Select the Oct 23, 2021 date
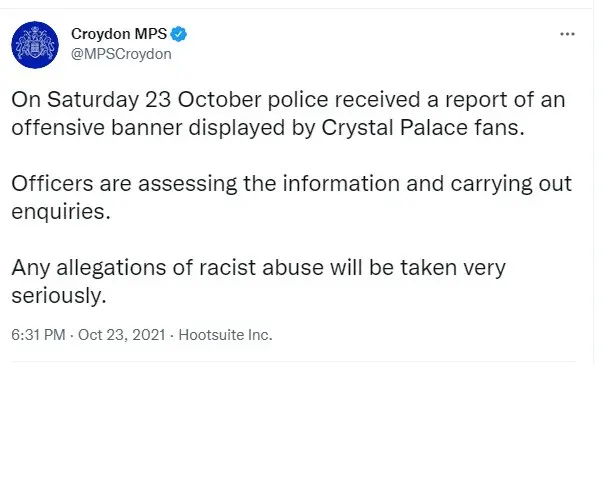 pos(122,335)
